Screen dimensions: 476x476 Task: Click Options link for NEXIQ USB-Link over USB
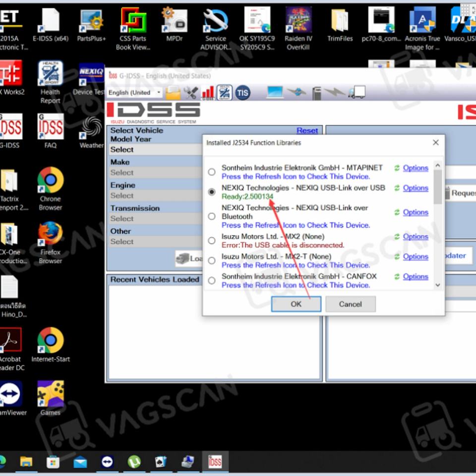click(416, 188)
